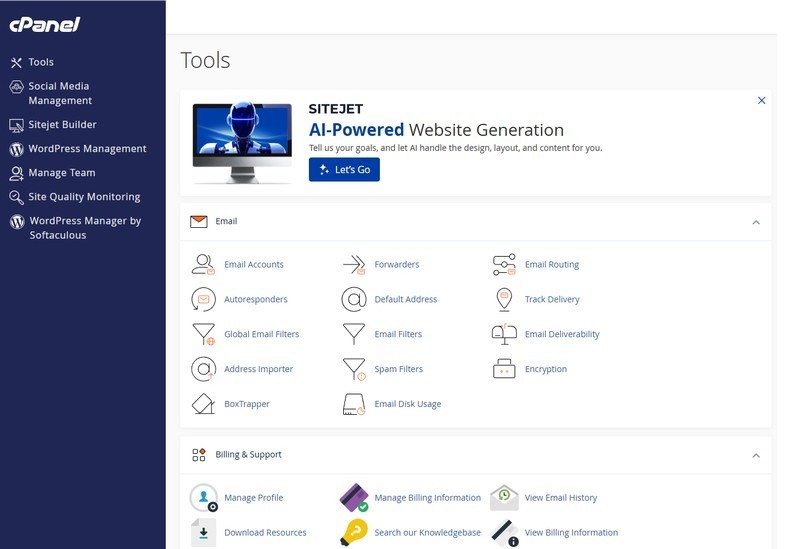Click the Forwarders arrow icon
Image resolution: width=787 pixels, height=549 pixels.
click(354, 264)
